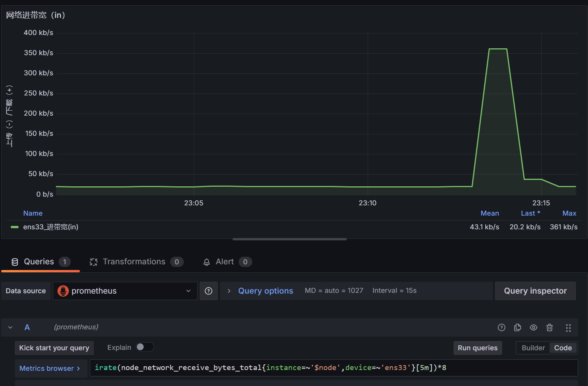Click the MD = auto = 1027 text
The image size is (588, 386).
pos(334,291)
